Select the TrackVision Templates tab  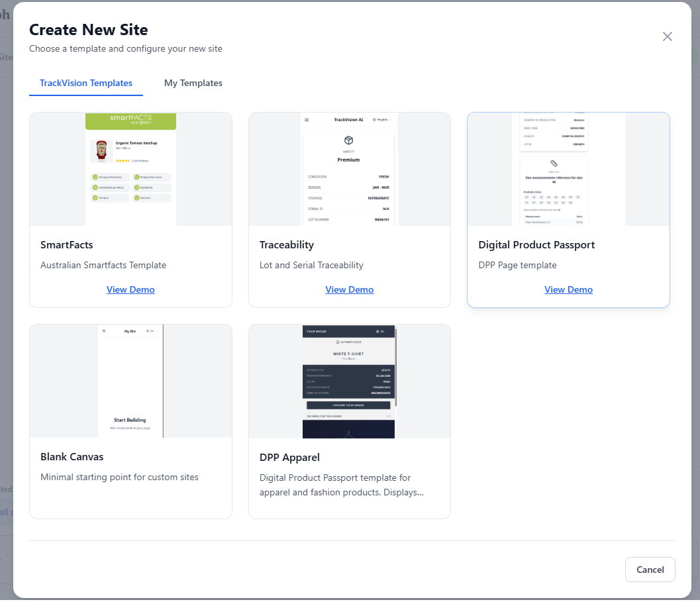(86, 83)
